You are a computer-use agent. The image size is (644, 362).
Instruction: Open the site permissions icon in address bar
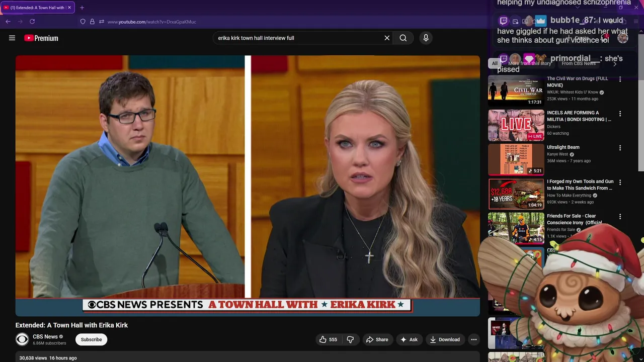pyautogui.click(x=102, y=22)
